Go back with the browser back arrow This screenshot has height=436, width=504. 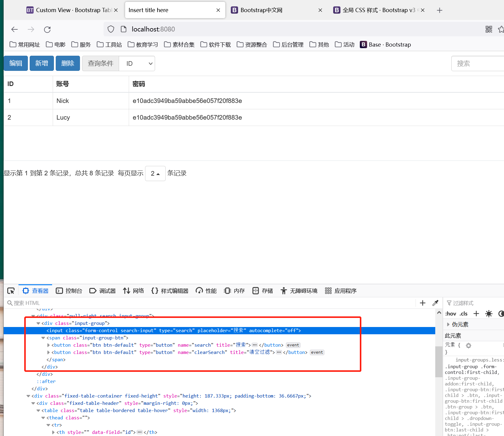tap(15, 29)
